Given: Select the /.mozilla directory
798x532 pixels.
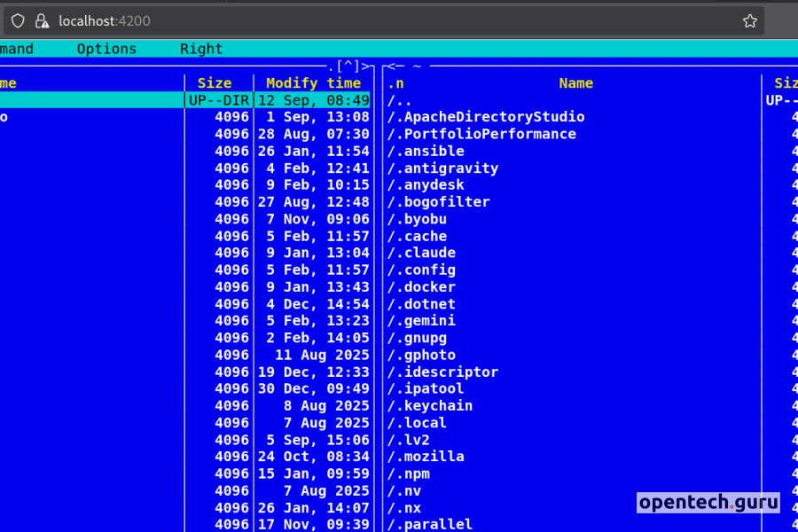Looking at the screenshot, I should (x=426, y=457).
